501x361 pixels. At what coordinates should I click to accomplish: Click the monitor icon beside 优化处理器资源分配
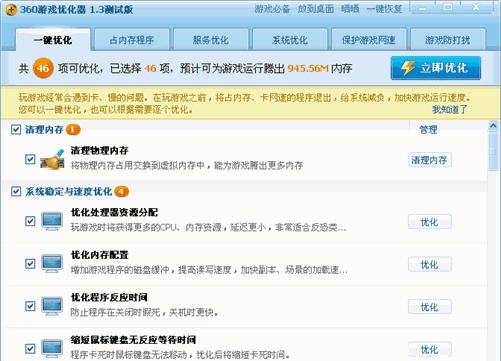click(x=52, y=221)
